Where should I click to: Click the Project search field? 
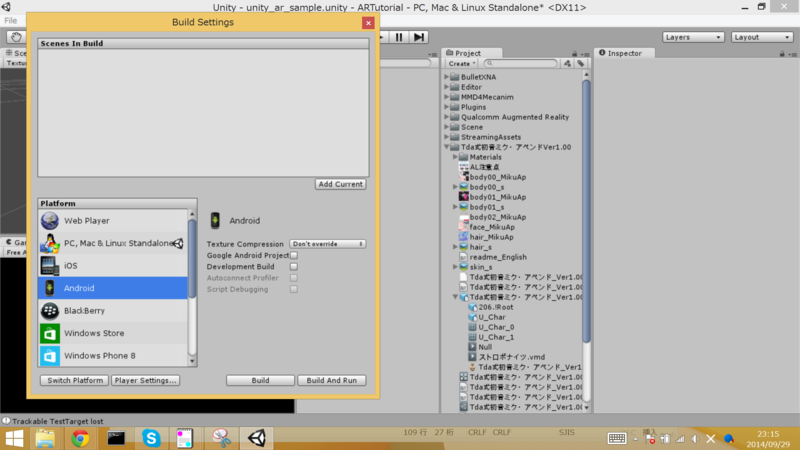[520, 63]
